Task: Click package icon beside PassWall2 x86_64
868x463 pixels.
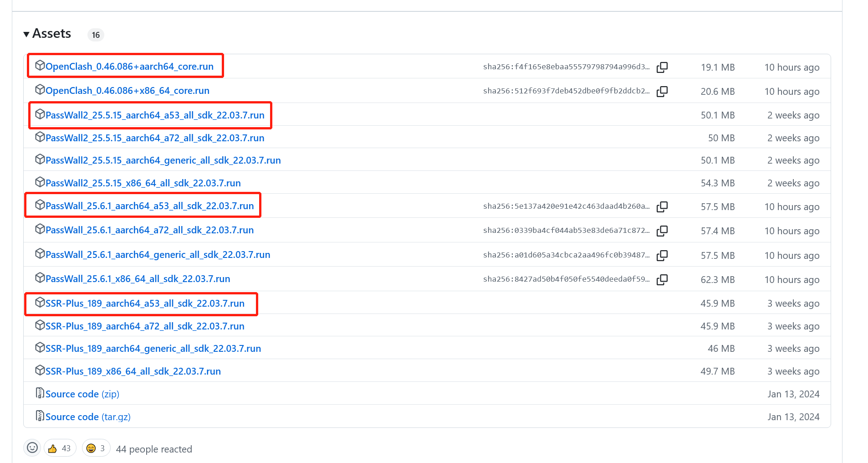Action: click(40, 182)
